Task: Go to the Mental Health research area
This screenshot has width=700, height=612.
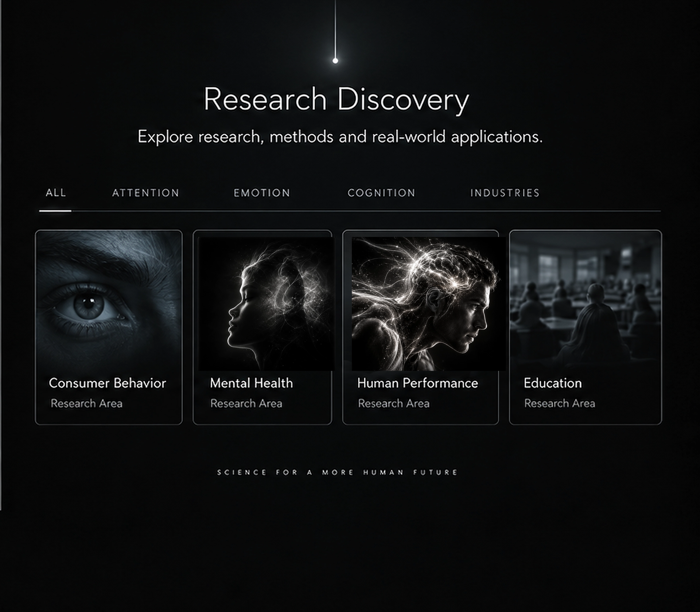Action: point(251,383)
